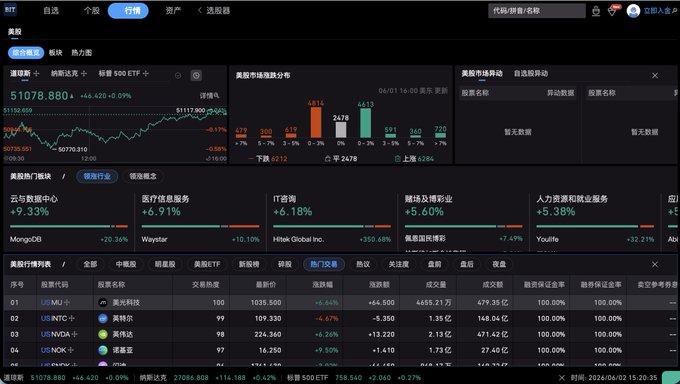Click the 云与数据中心 rise-fall ratio bar

tap(69, 226)
